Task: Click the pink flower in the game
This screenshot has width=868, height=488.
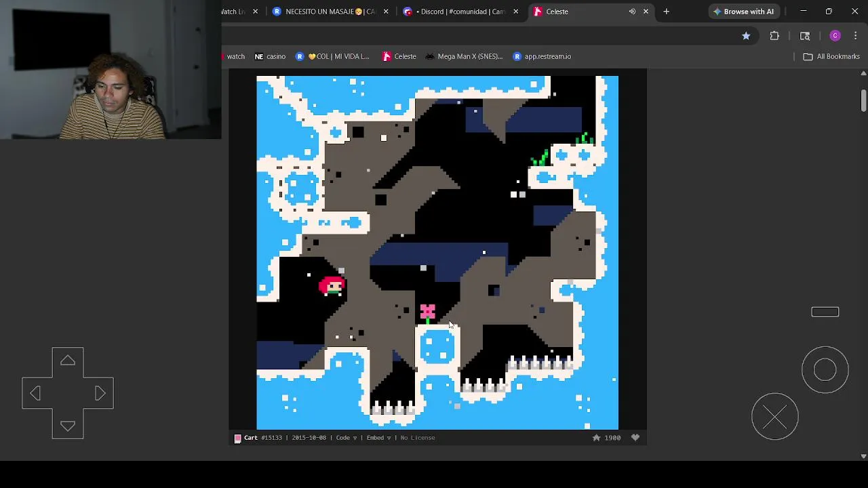Action: click(427, 312)
